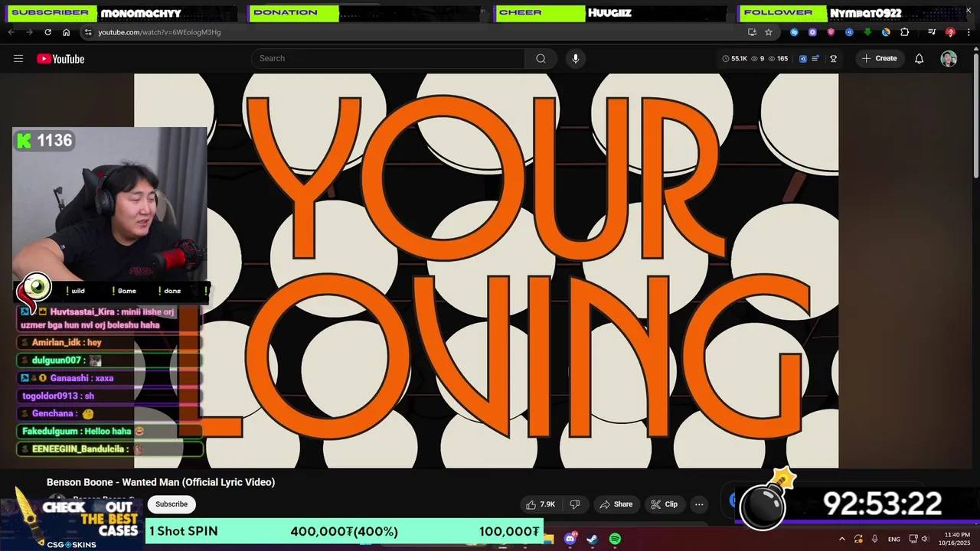Click the Create button

tap(880, 59)
